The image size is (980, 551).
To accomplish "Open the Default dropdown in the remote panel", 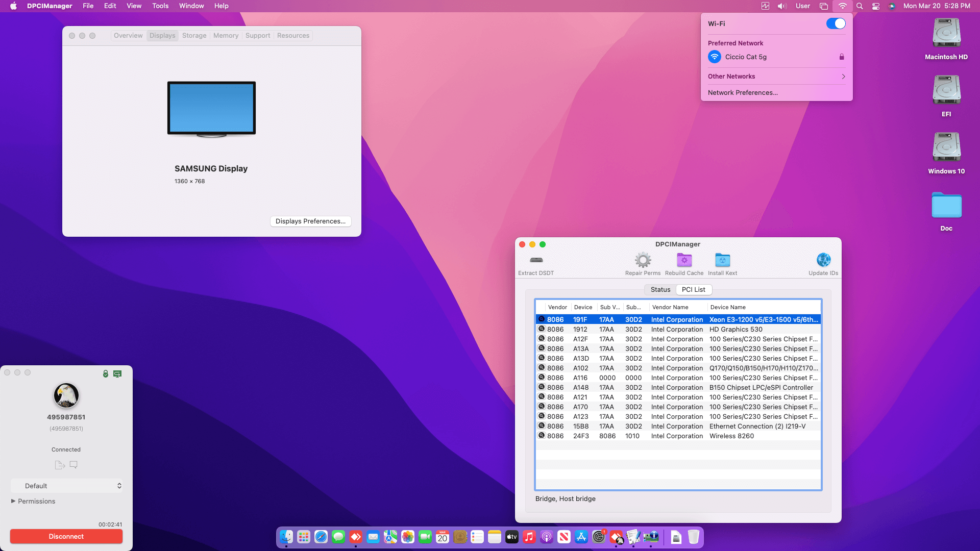I will point(66,486).
